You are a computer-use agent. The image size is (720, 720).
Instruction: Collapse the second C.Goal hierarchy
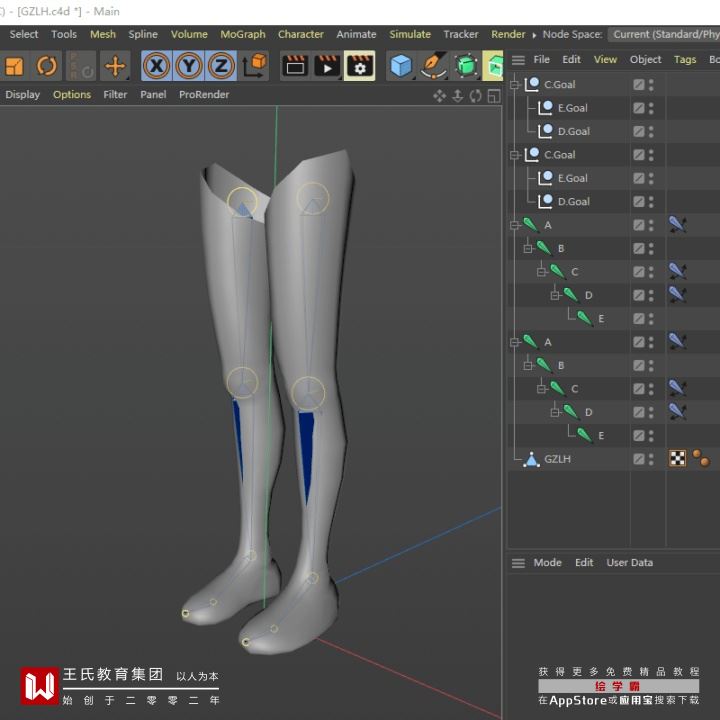[515, 155]
